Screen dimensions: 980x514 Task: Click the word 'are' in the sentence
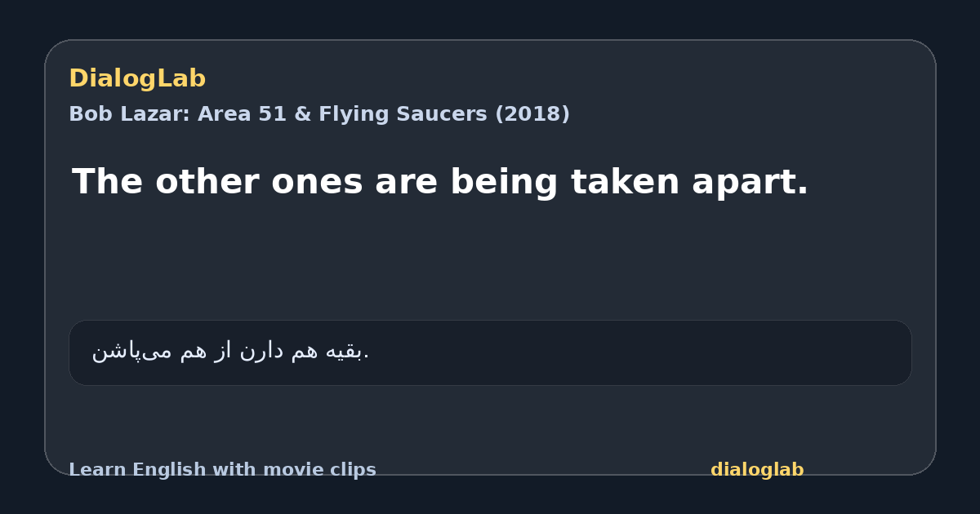pos(404,182)
